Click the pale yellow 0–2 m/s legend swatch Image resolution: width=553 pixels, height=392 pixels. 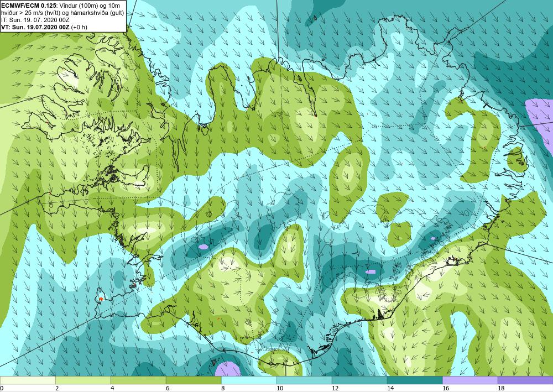(28, 380)
